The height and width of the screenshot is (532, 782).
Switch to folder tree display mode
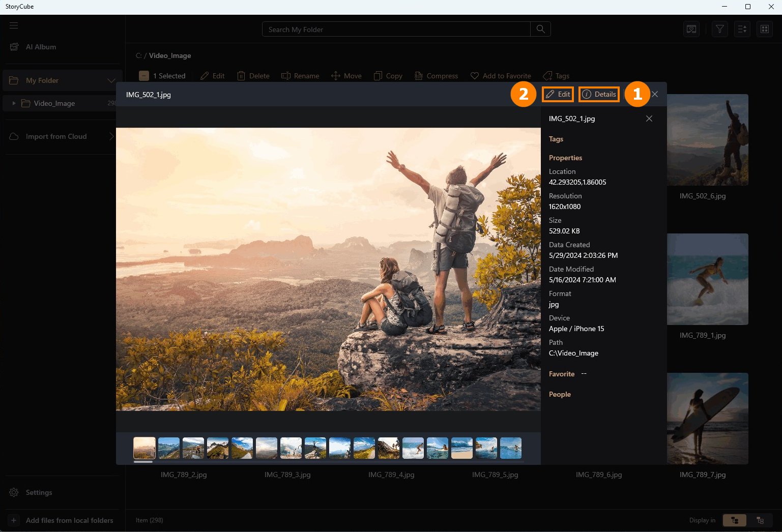[735, 520]
